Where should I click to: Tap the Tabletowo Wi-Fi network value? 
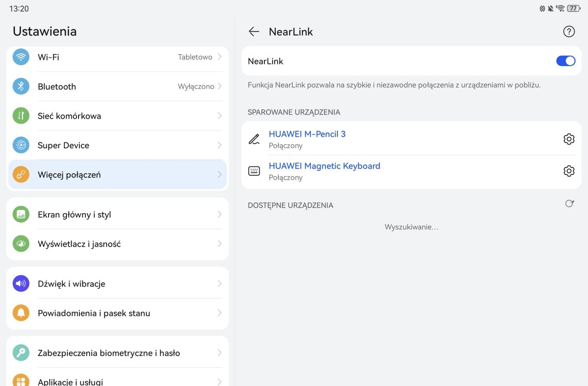click(195, 57)
